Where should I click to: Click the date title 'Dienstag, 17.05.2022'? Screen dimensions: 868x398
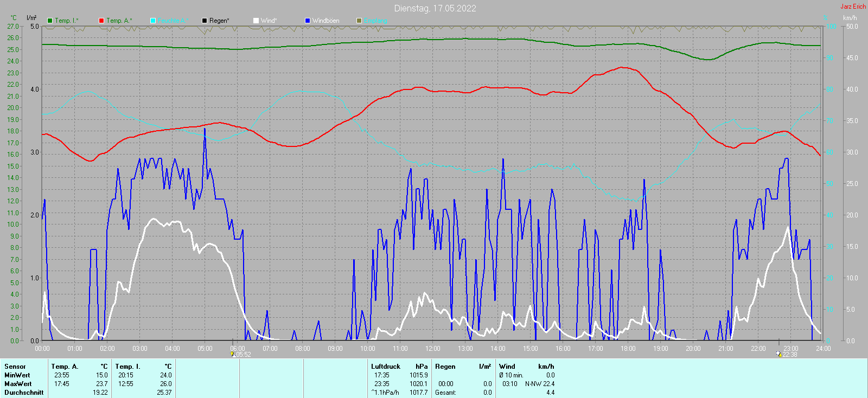click(435, 8)
